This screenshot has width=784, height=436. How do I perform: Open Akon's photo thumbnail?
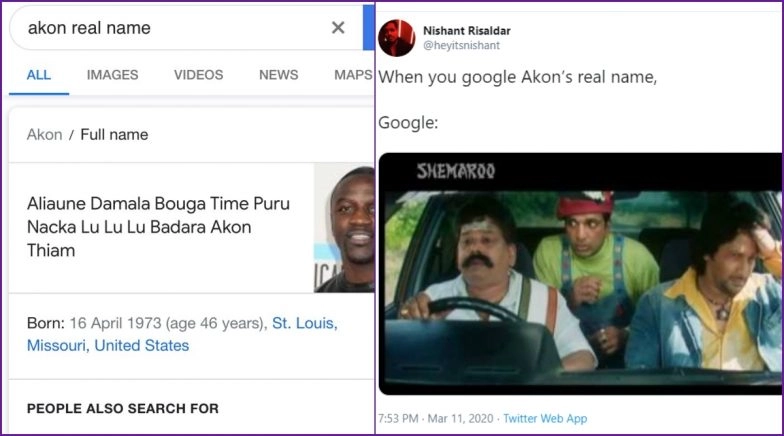click(344, 228)
